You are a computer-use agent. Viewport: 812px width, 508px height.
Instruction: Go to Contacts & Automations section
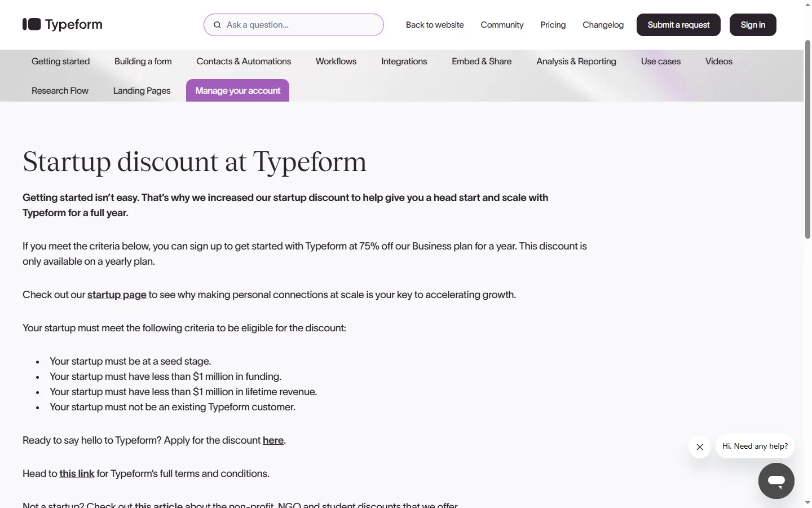[x=244, y=61]
